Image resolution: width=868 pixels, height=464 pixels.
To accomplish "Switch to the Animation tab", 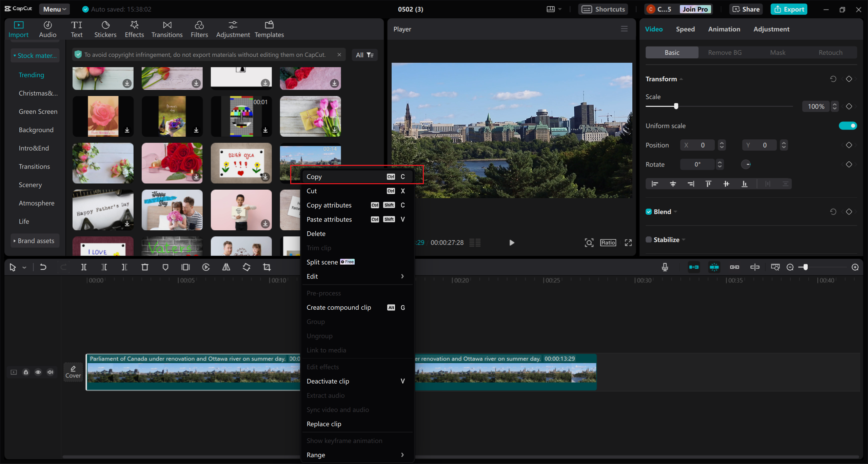I will [x=724, y=29].
